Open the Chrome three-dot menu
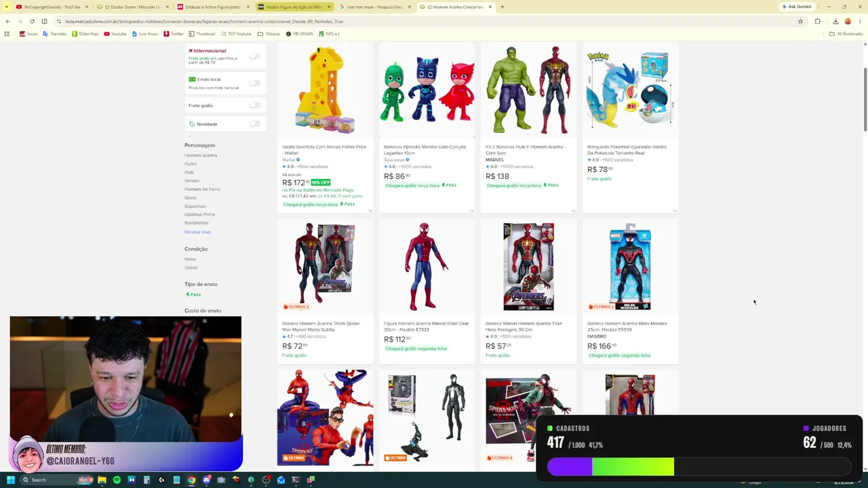 pyautogui.click(x=860, y=21)
